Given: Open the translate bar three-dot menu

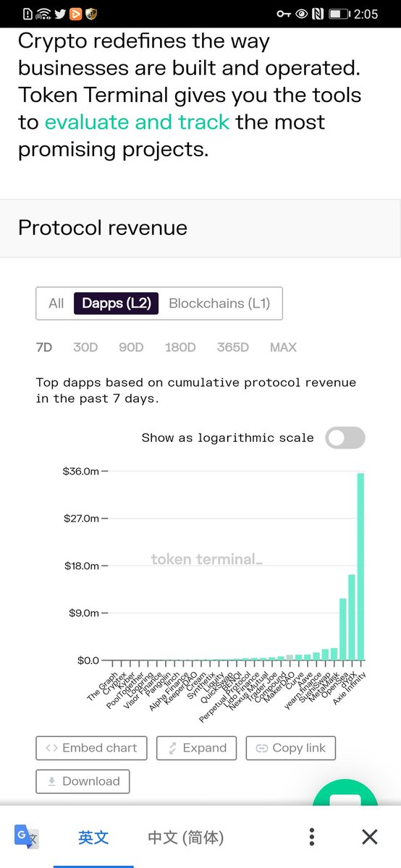Looking at the screenshot, I should [x=311, y=837].
